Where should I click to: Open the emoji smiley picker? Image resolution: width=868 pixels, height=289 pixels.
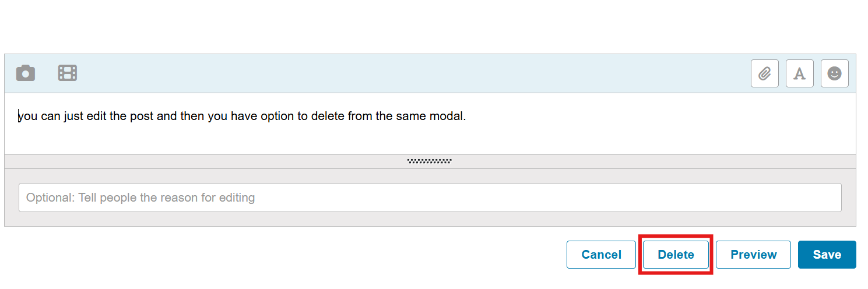click(x=834, y=73)
